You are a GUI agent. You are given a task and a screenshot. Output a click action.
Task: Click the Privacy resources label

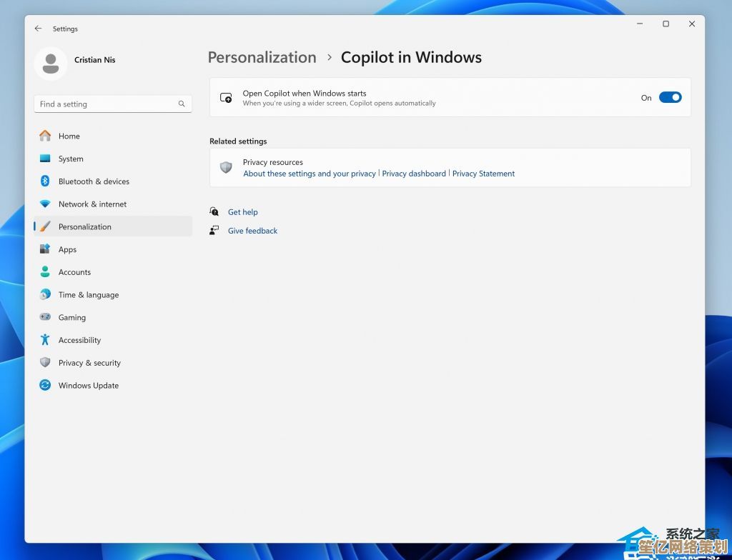coord(272,162)
